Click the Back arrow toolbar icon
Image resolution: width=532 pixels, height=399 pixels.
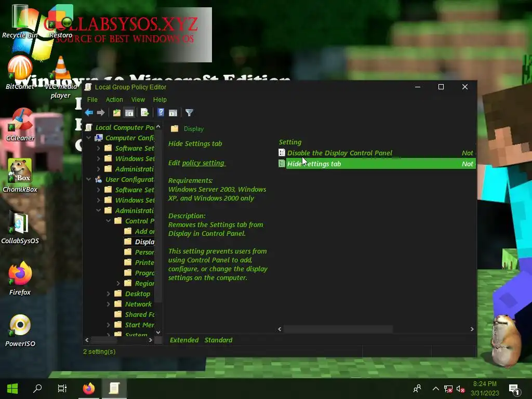(89, 113)
